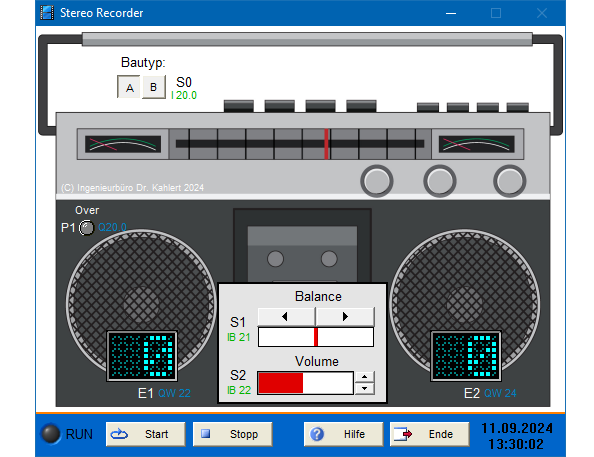This screenshot has height=457, width=594.
Task: Select Bautyp option B
Action: (153, 87)
